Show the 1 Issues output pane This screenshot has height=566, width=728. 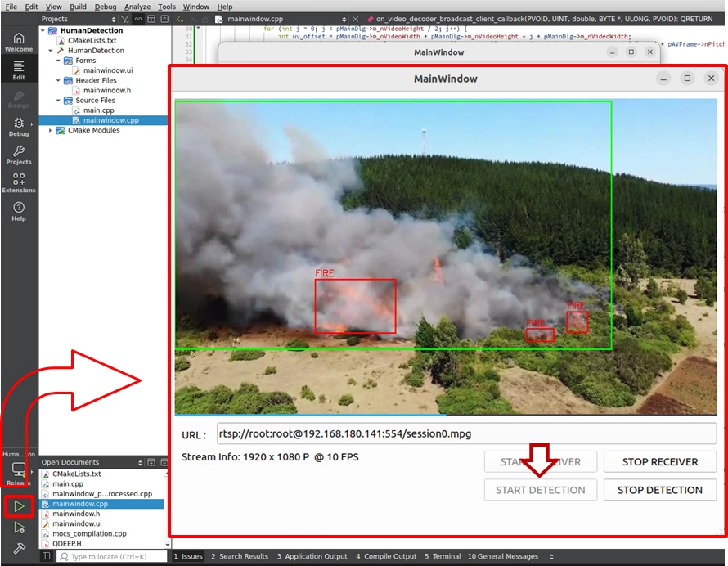(x=188, y=556)
